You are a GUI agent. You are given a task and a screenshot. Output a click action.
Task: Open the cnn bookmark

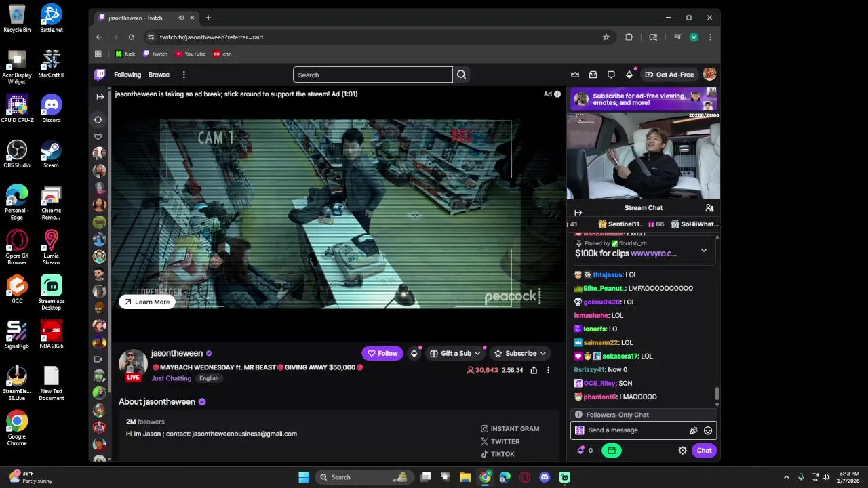pos(222,54)
